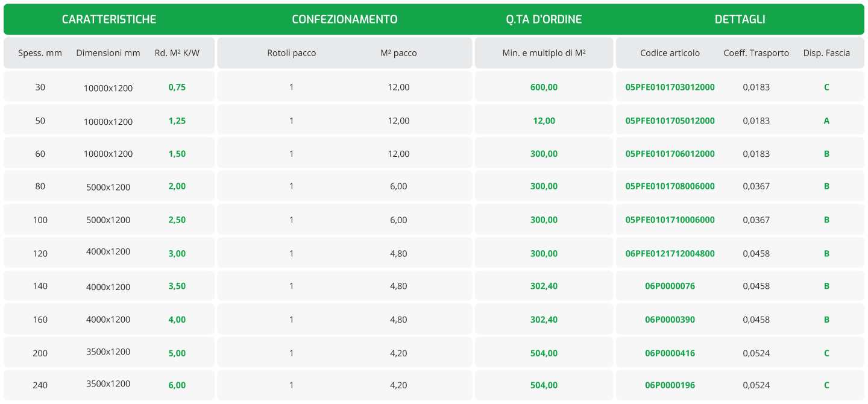Viewport: 868px width, 404px height.
Task: Click Rd value 6,00 in last row
Action: [x=177, y=385]
